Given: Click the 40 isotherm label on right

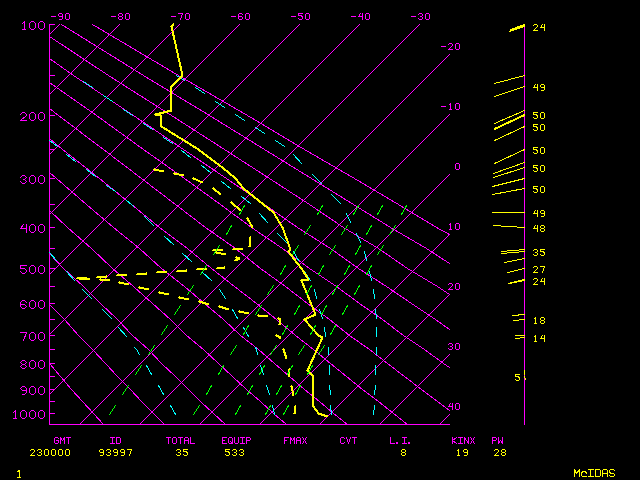Looking at the screenshot, I should pos(454,407).
